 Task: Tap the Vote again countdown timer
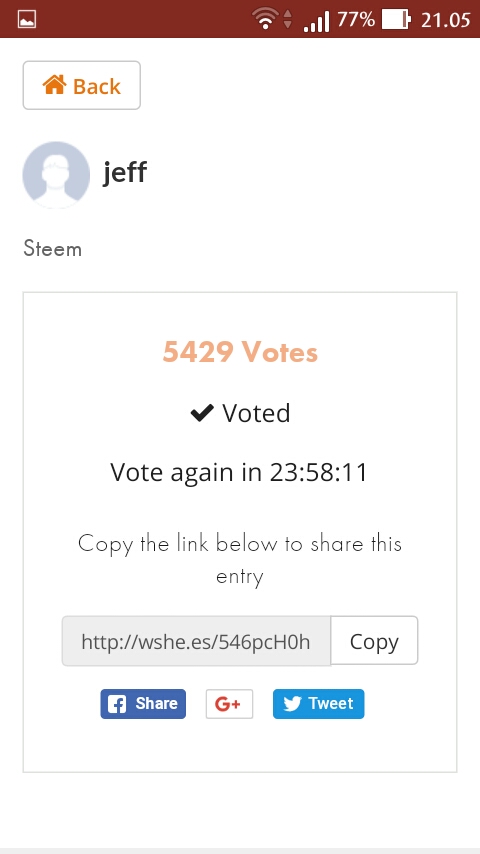(x=240, y=472)
